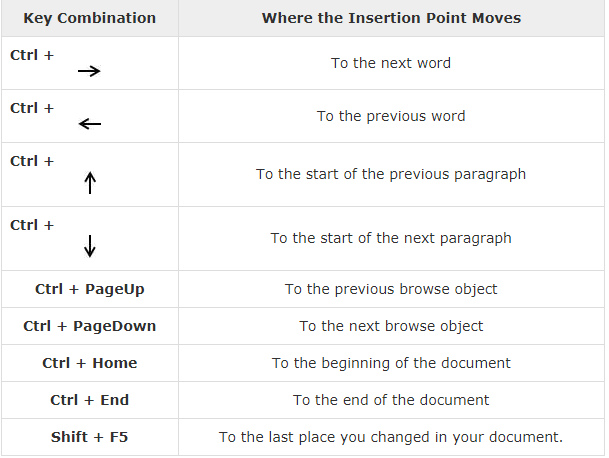Click 'To the end of the document'
Screen dimensions: 609x458
coord(391,400)
